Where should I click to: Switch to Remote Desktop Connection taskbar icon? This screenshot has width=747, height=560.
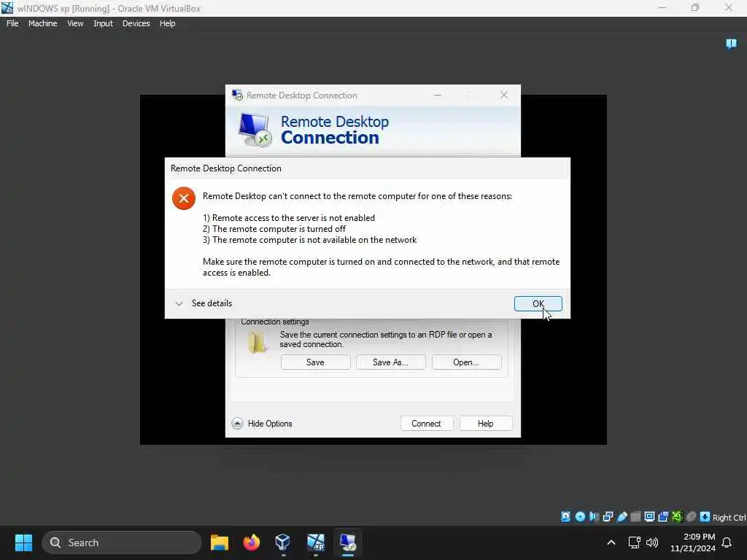point(348,542)
